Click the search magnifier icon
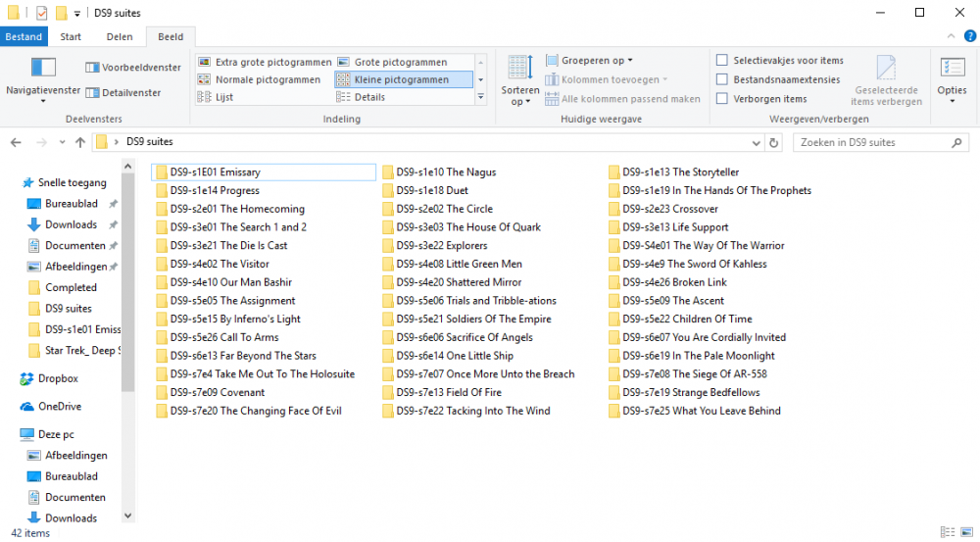Screen dimensions: 980x542 956,142
